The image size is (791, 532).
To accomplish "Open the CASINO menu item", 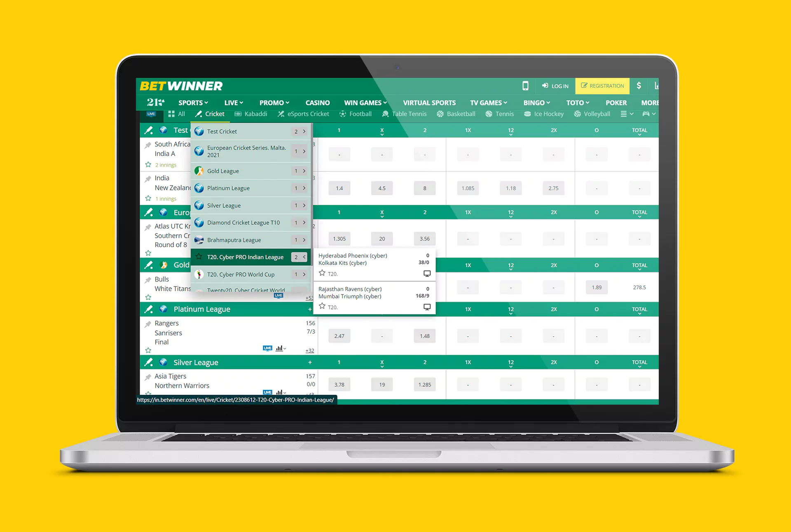I will [x=318, y=101].
